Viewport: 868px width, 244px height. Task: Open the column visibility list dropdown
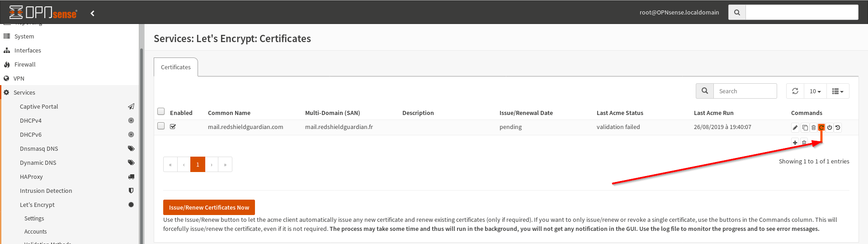pos(838,91)
